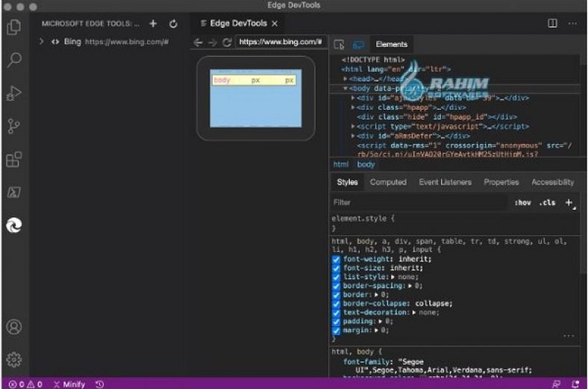
Task: Open feedback icon in status bar
Action: 556,384
